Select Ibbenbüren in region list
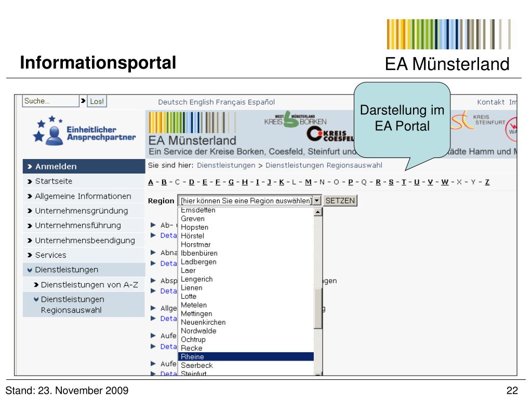Image resolution: width=532 pixels, height=399 pixels. (x=246, y=253)
